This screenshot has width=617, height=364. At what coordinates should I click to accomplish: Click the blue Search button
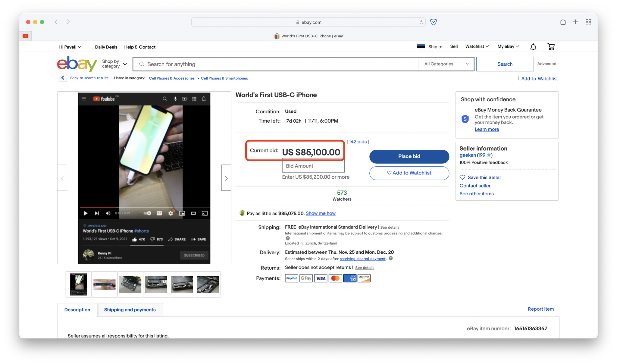(x=505, y=64)
